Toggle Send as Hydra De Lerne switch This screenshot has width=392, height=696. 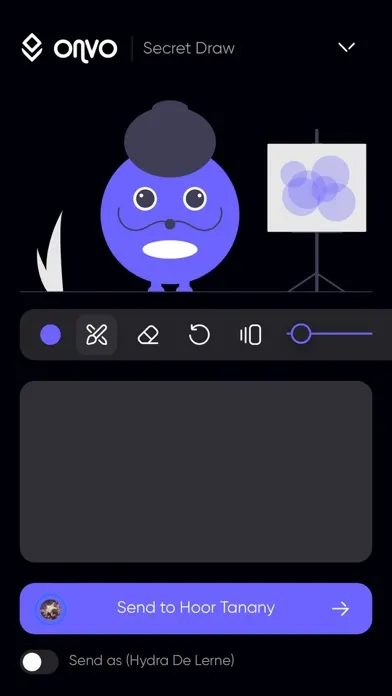(x=39, y=662)
